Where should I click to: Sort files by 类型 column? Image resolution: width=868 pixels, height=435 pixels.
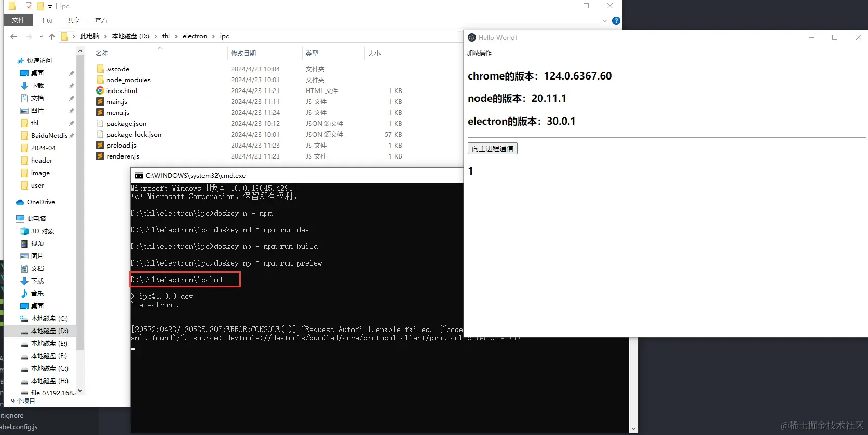click(x=312, y=53)
